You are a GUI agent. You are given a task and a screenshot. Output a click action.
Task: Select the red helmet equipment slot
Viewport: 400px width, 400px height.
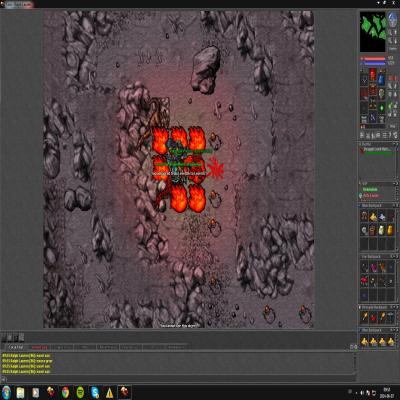(x=373, y=74)
